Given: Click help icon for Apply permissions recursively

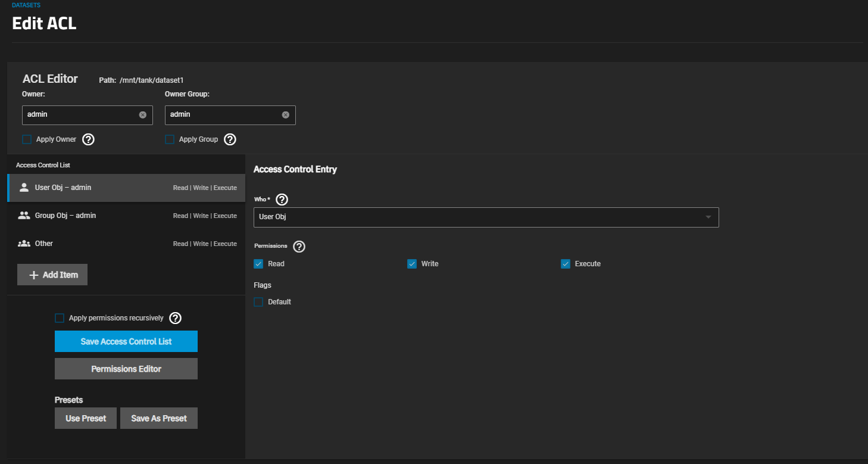Looking at the screenshot, I should (175, 318).
